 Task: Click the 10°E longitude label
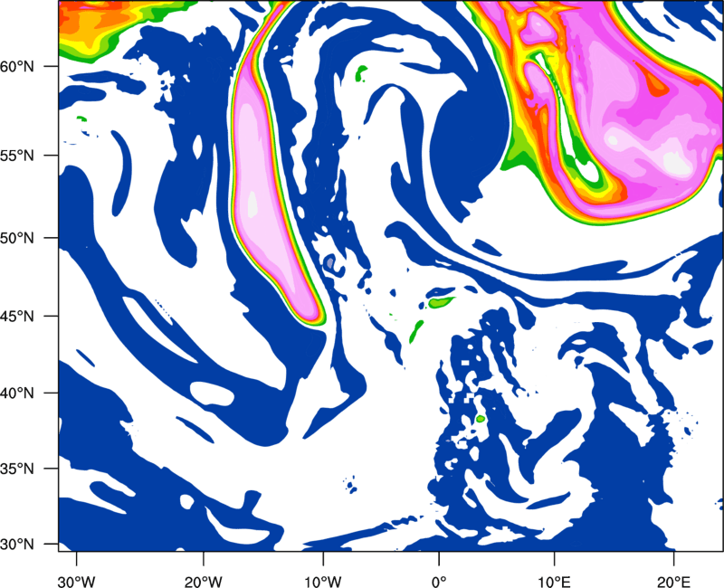pyautogui.click(x=554, y=582)
